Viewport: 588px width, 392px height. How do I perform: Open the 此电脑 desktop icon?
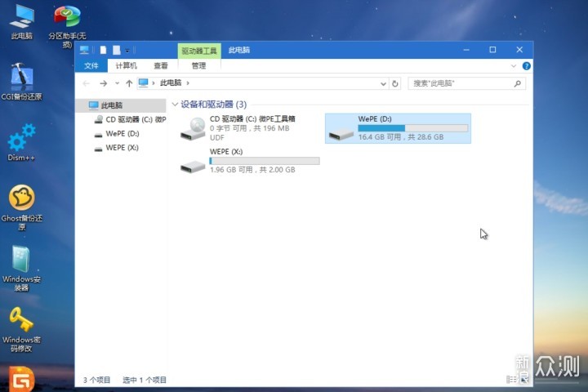pos(22,23)
